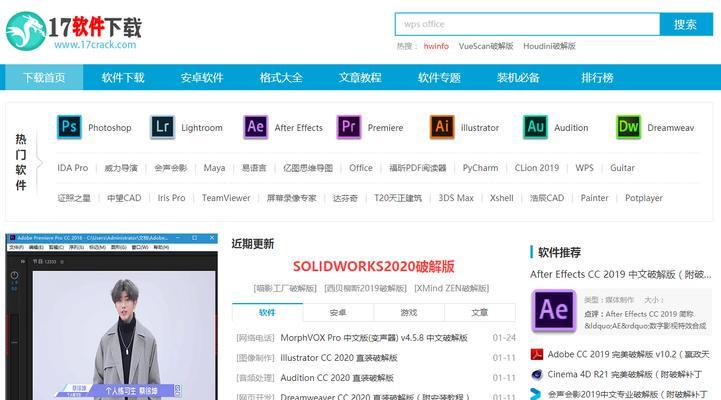Screen dimensions: 721x400
Task: Click the Premiere Pro screenshot thumbnail
Action: 111,317
